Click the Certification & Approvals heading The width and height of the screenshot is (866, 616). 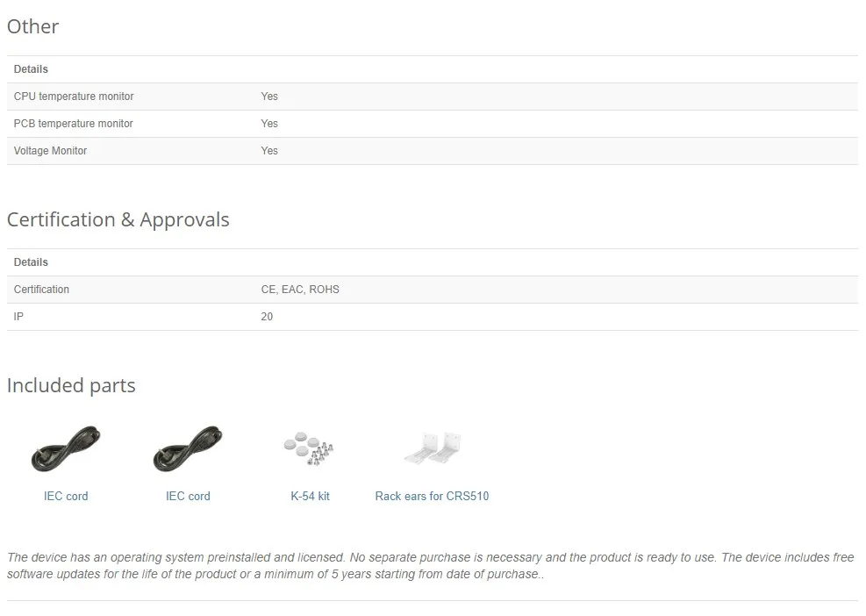[x=118, y=219]
